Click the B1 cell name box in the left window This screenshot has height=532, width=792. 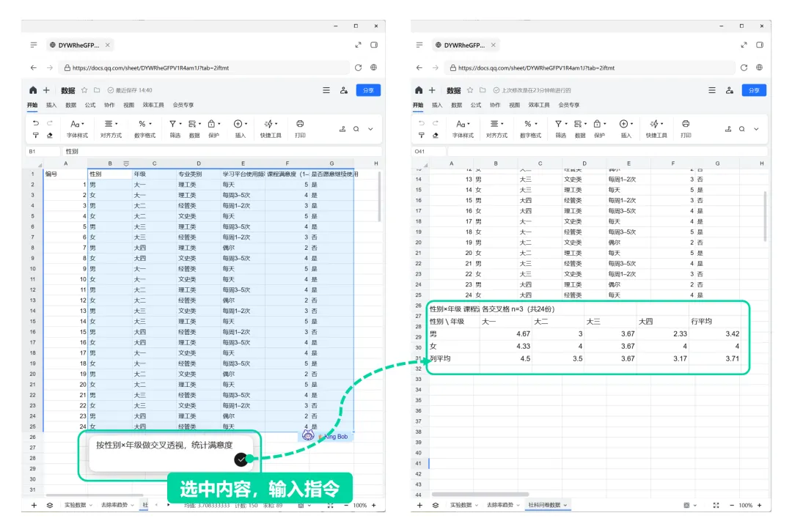click(43, 151)
